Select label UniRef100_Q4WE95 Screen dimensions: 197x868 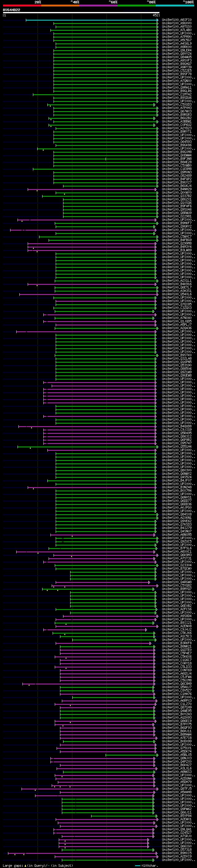click(176, 711)
